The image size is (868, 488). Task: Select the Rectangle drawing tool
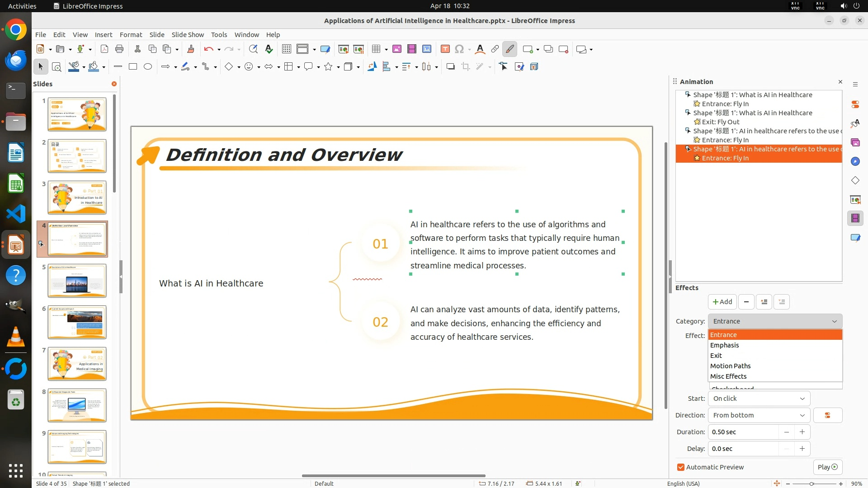pos(133,67)
